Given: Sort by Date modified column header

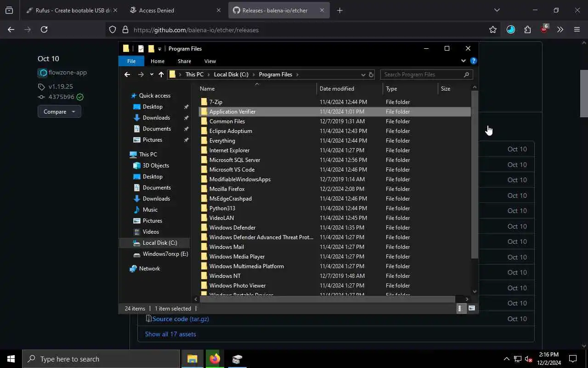Looking at the screenshot, I should [x=349, y=89].
